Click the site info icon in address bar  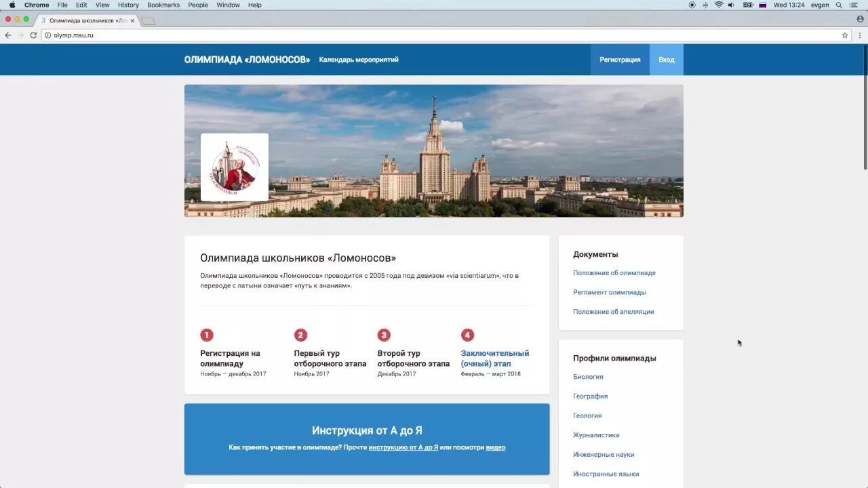point(48,35)
